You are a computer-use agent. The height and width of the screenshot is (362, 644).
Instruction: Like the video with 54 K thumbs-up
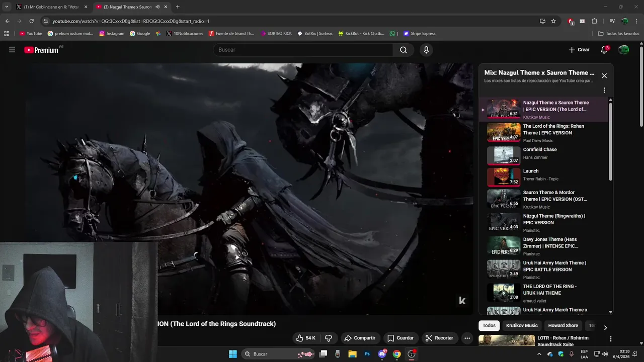pyautogui.click(x=306, y=338)
